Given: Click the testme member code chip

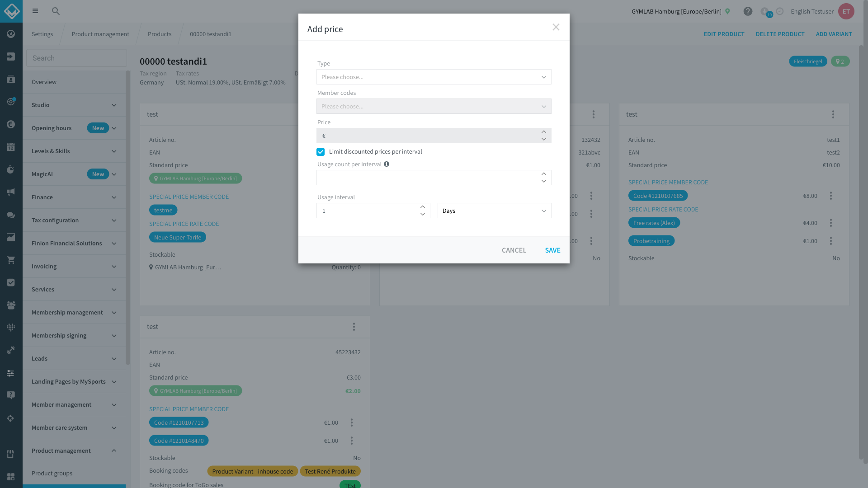Looking at the screenshot, I should click(x=163, y=210).
